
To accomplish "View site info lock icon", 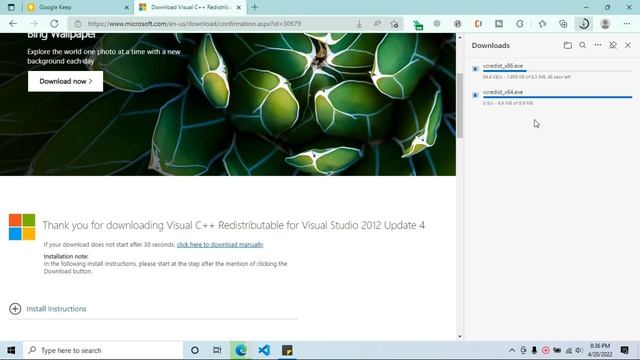I will click(78, 24).
